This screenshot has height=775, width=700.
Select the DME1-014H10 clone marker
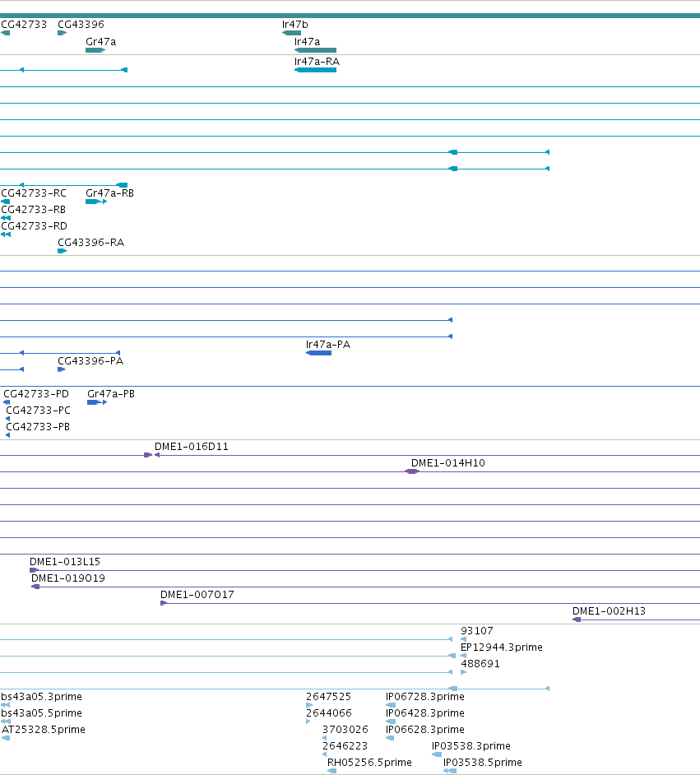click(412, 471)
